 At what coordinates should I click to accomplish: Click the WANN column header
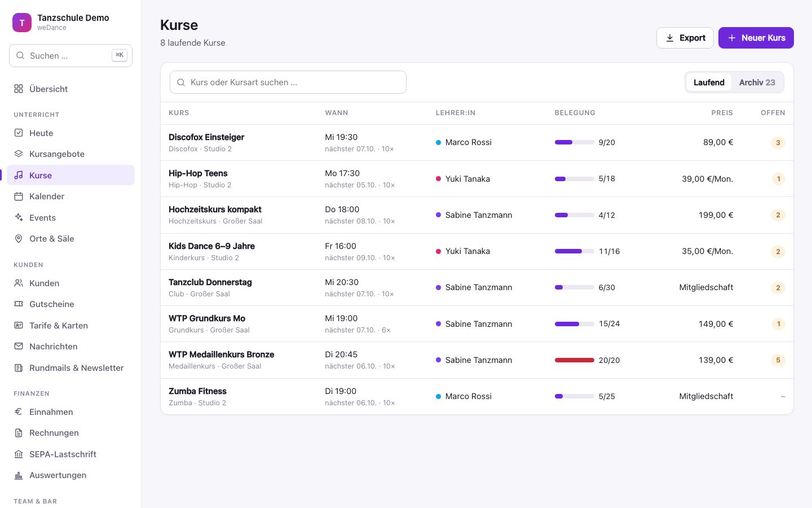337,113
